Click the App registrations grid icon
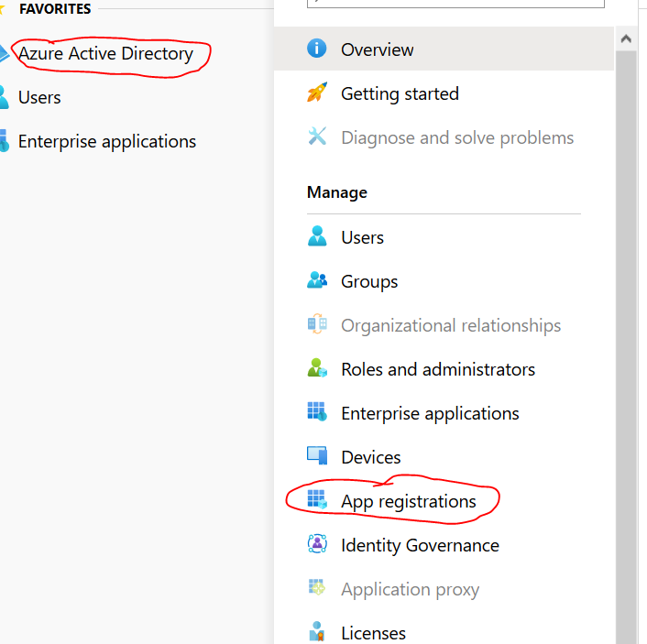The width and height of the screenshot is (647, 644). (x=317, y=500)
